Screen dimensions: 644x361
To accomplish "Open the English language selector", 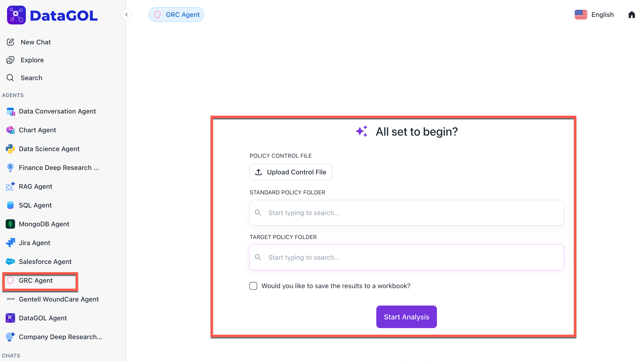I will click(594, 15).
